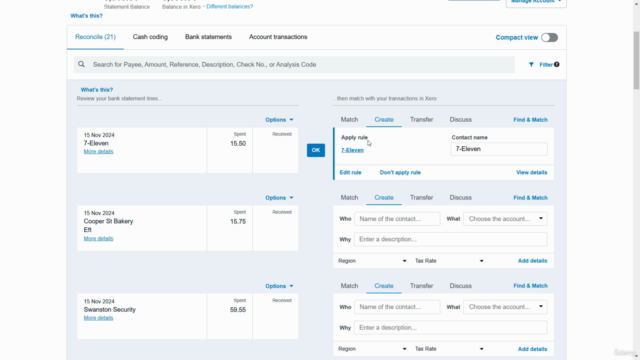The image size is (640, 360).
Task: Click the search statement lines field
Action: 294,64
